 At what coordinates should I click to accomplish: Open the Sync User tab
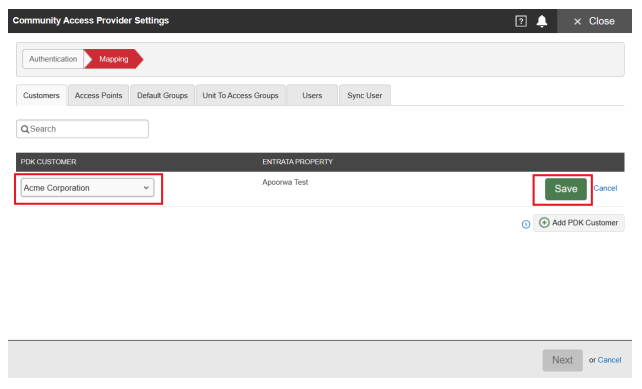[x=364, y=95]
